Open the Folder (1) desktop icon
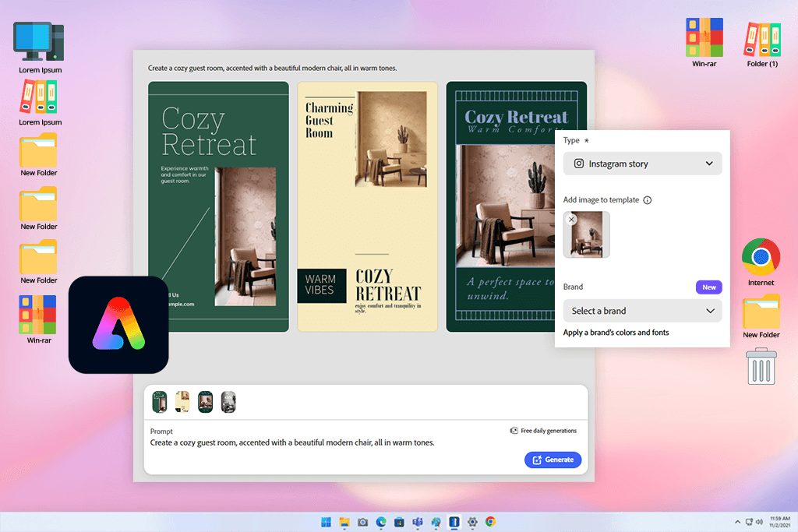Viewport: 798px width, 532px height. [762, 44]
